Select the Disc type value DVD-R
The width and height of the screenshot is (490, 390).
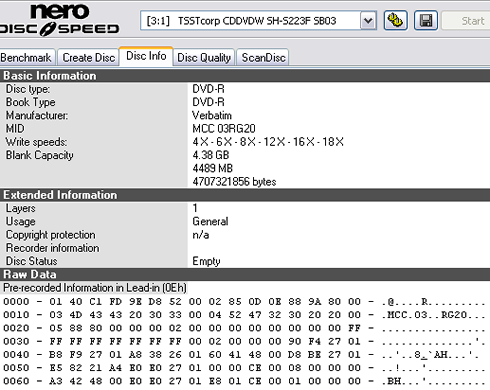point(208,89)
